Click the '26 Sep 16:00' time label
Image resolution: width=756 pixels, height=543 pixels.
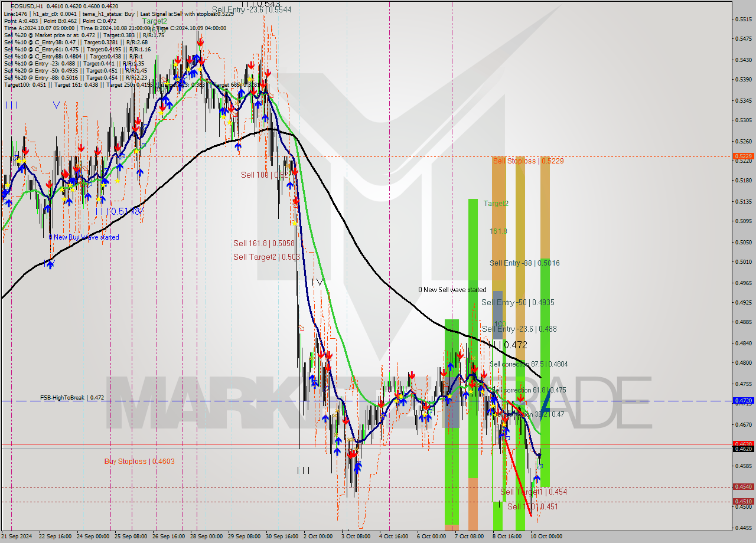[x=168, y=537]
